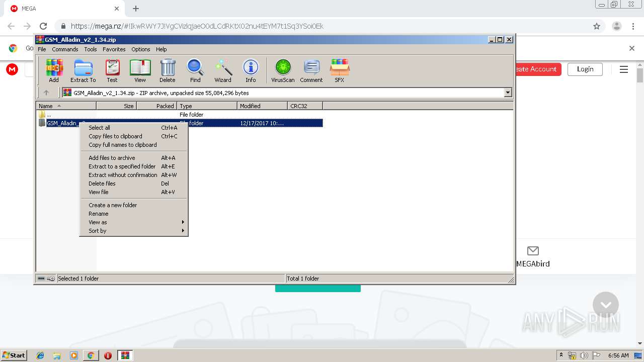
Task: Click the MEGA address bar URL
Action: (x=197, y=26)
